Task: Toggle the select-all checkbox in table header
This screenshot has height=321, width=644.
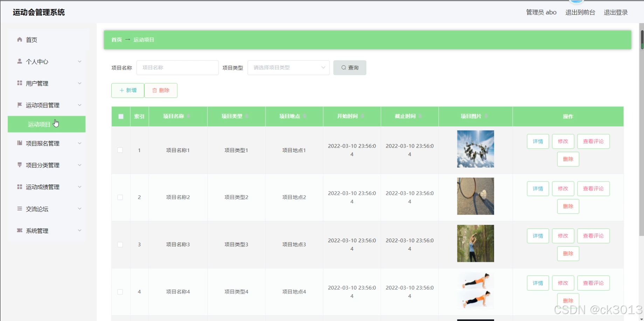Action: [x=121, y=116]
